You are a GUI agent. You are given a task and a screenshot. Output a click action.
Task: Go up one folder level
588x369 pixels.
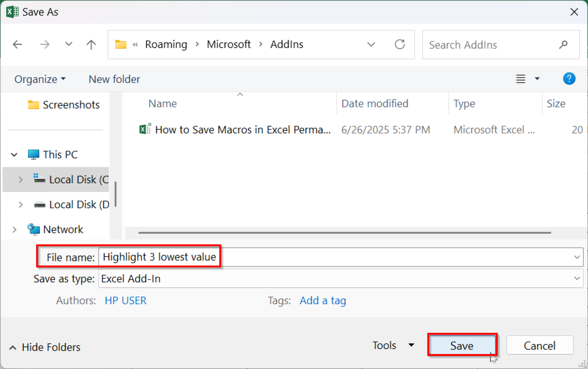[x=91, y=44]
